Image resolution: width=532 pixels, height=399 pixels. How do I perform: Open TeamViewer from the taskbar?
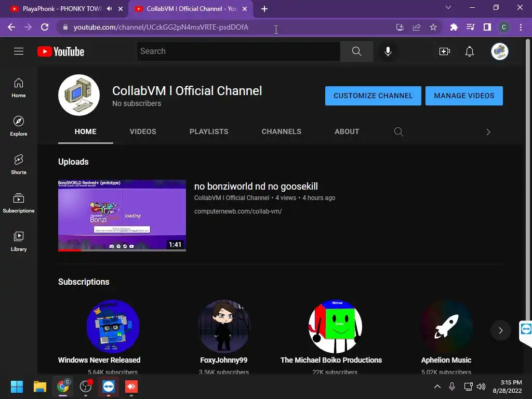click(x=109, y=387)
